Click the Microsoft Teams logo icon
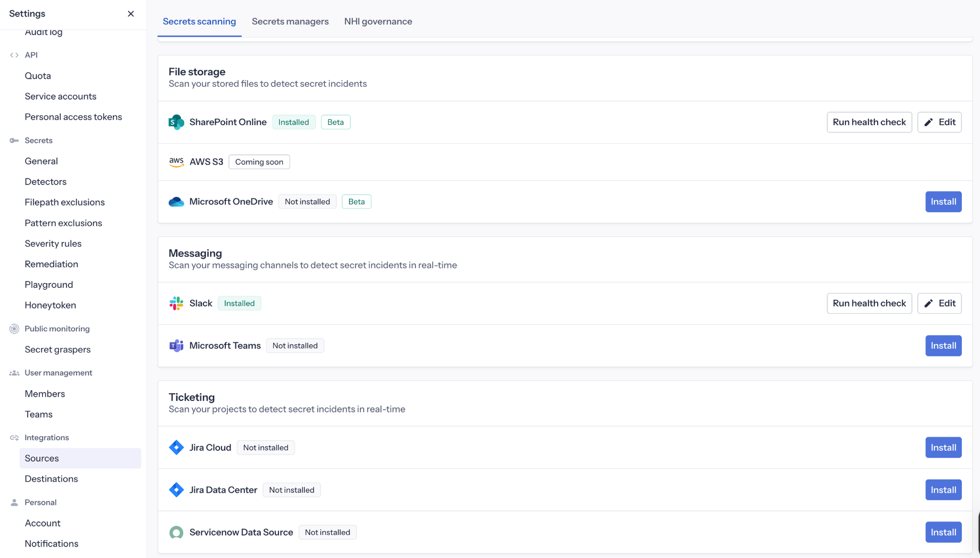This screenshot has width=980, height=558. [176, 346]
